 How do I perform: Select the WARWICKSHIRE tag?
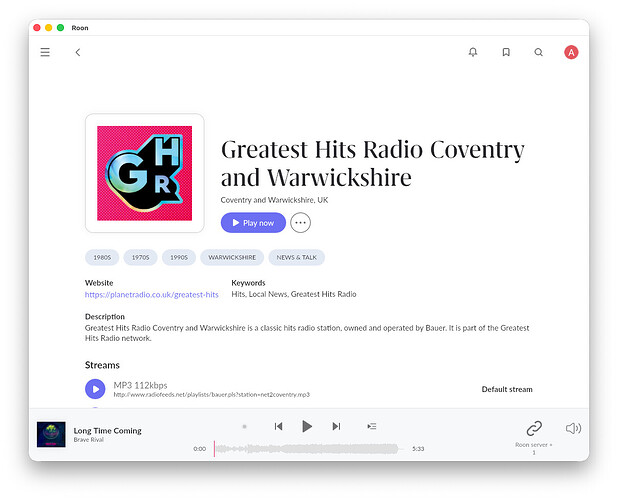click(232, 257)
